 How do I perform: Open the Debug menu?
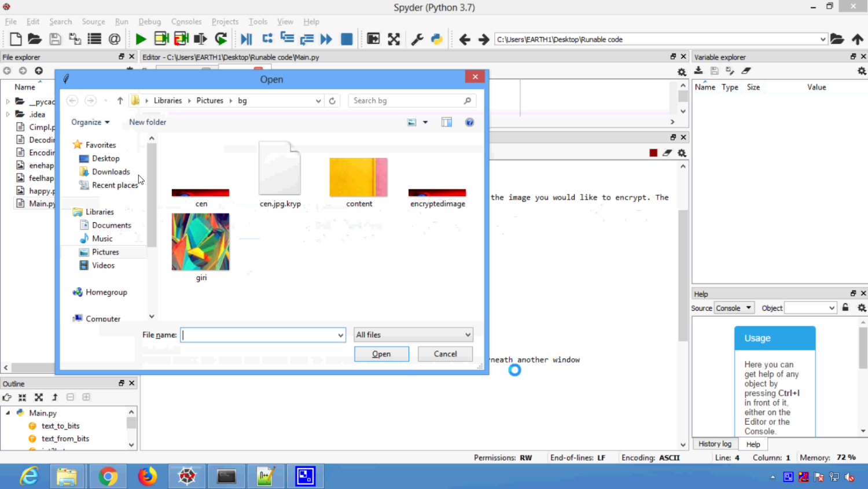(x=149, y=21)
